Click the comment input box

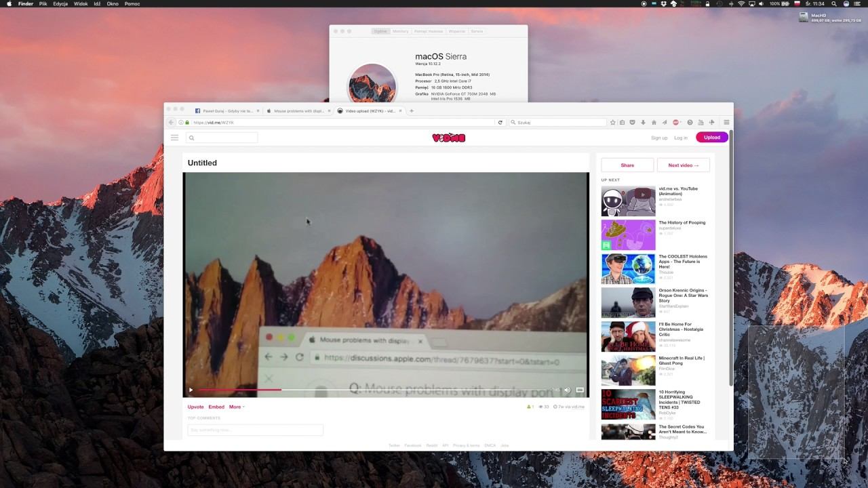(x=255, y=430)
